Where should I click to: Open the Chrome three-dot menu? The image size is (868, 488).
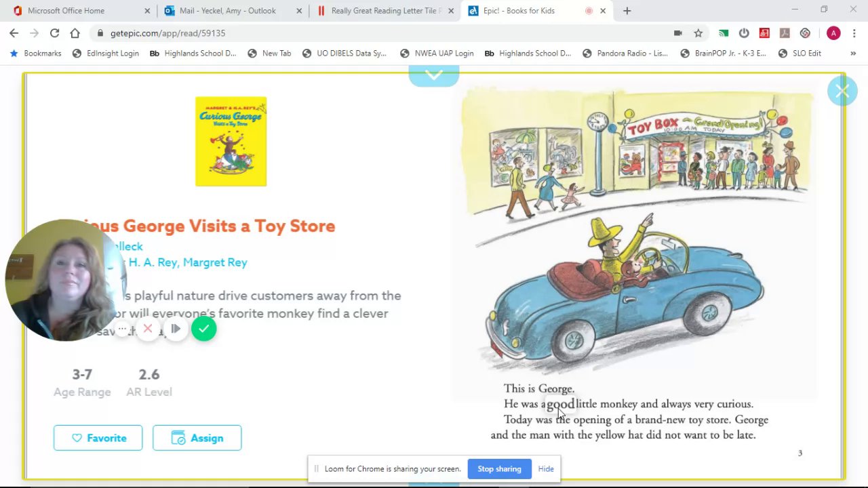pos(854,33)
